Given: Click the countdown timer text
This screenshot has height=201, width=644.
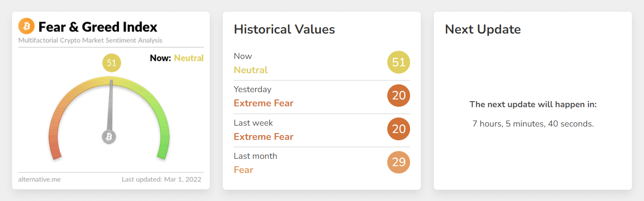Looking at the screenshot, I should (x=533, y=124).
